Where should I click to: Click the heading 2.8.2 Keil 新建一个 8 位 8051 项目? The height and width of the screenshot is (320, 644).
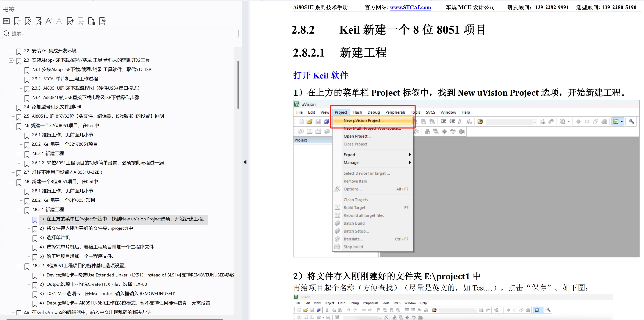388,30
